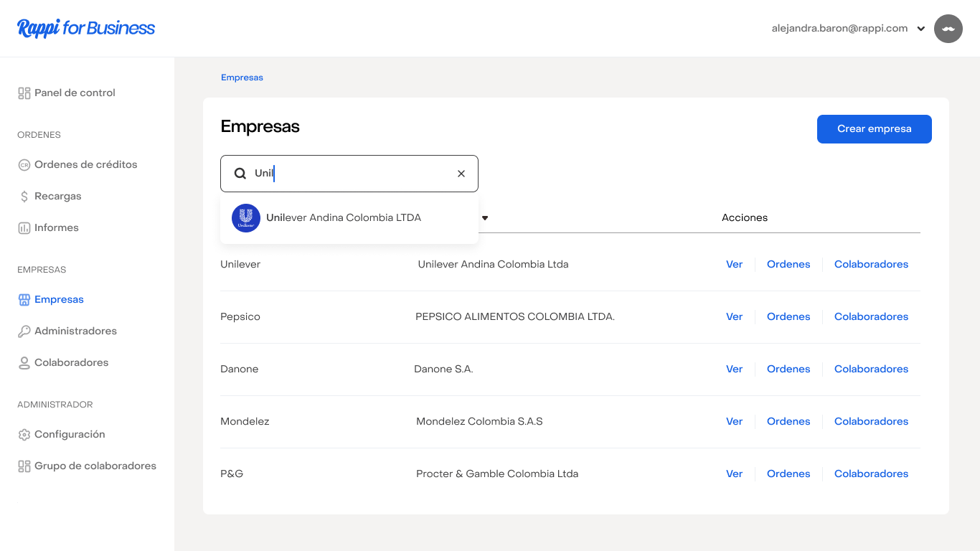980x551 pixels.
Task: Open Recargas from the sidebar
Action: pos(57,197)
